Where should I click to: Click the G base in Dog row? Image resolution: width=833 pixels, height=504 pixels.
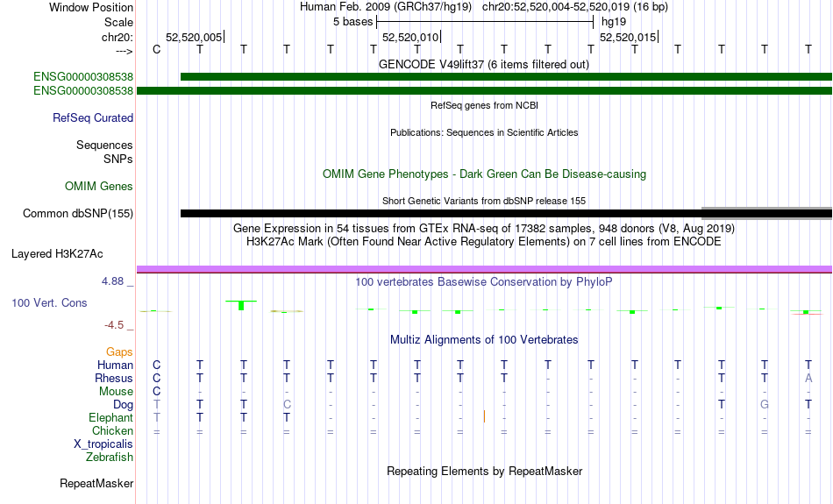[765, 405]
